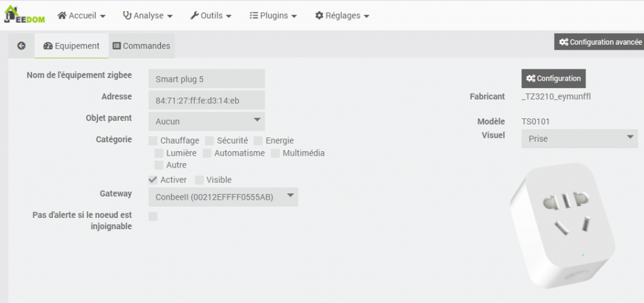Check the Multimédia category

click(275, 153)
